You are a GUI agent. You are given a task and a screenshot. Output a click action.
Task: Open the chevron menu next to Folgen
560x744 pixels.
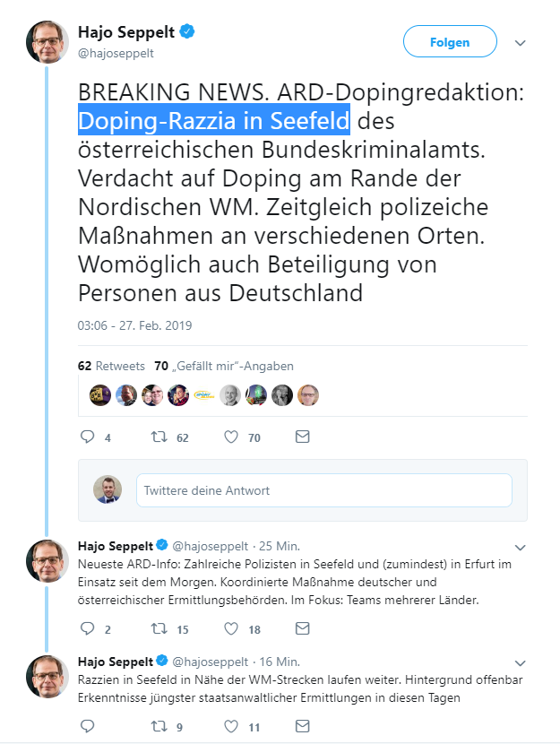point(521,43)
